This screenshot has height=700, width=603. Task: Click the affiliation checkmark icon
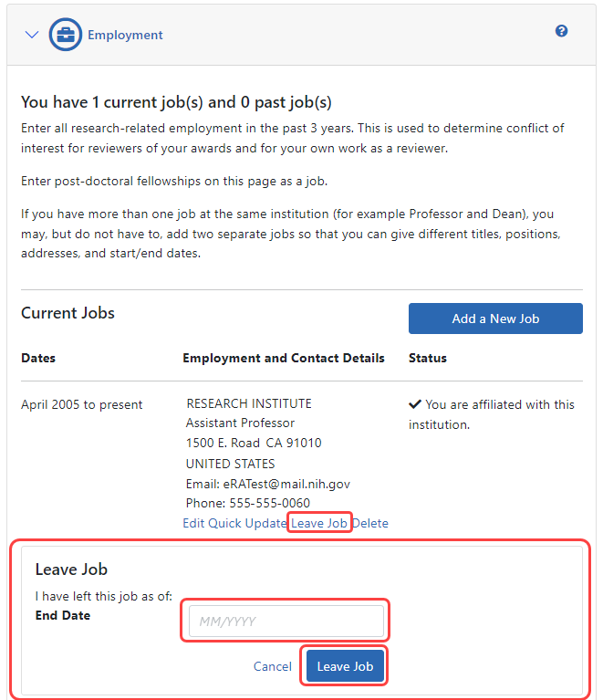[415, 404]
